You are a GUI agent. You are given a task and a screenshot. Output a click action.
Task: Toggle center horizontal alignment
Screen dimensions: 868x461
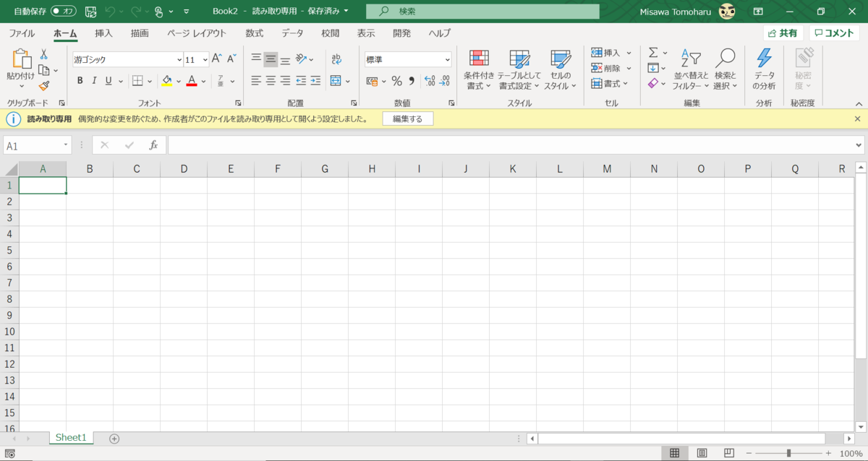point(271,81)
